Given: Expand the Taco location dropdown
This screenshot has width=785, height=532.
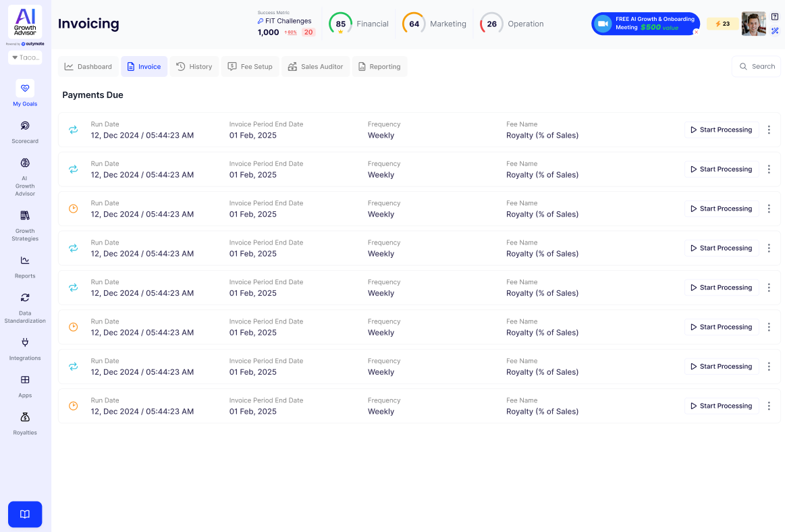Looking at the screenshot, I should [25, 57].
